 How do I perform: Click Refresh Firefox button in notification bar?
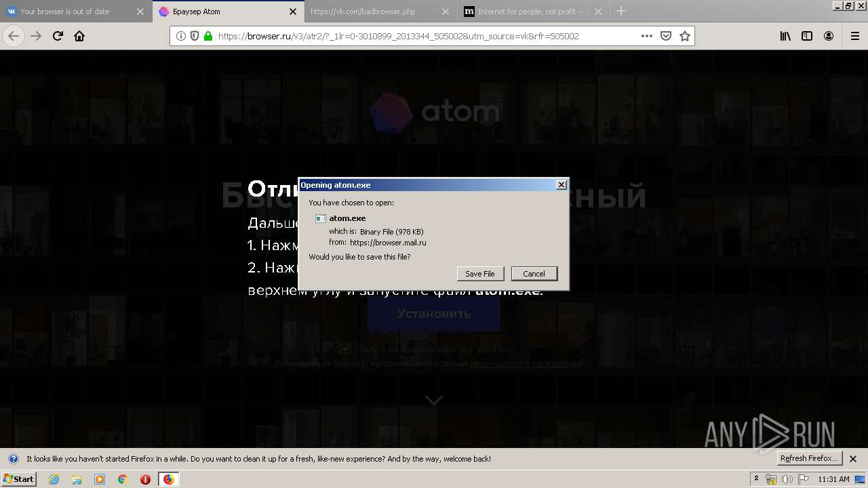point(810,458)
